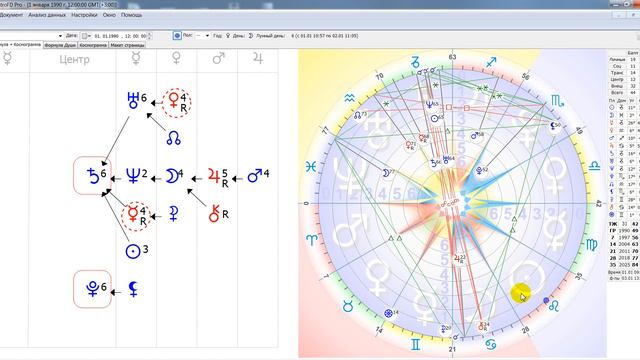This screenshot has width=640, height=360.
Task: Click the Scorpio sign on chart wheel
Action: pyautogui.click(x=557, y=101)
